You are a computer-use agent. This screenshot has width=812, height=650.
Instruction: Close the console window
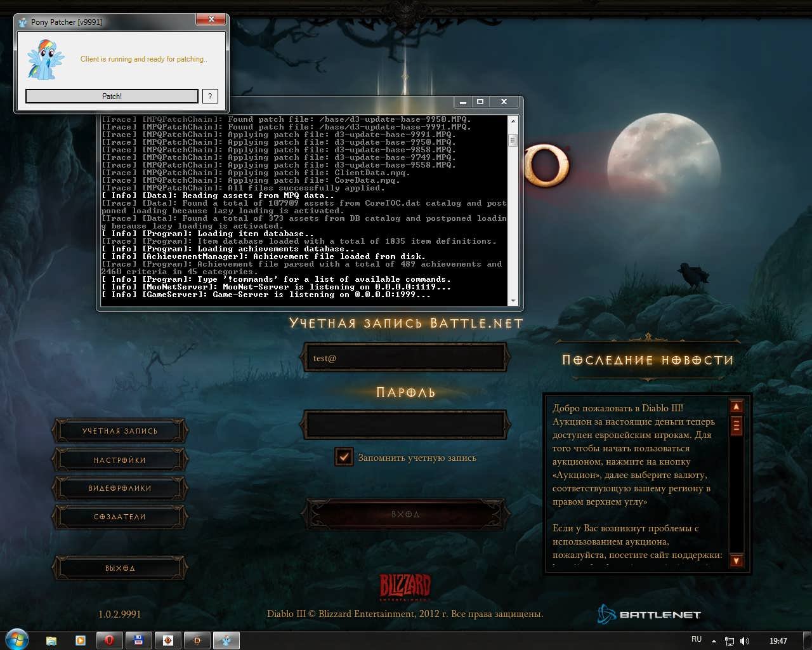pos(504,102)
